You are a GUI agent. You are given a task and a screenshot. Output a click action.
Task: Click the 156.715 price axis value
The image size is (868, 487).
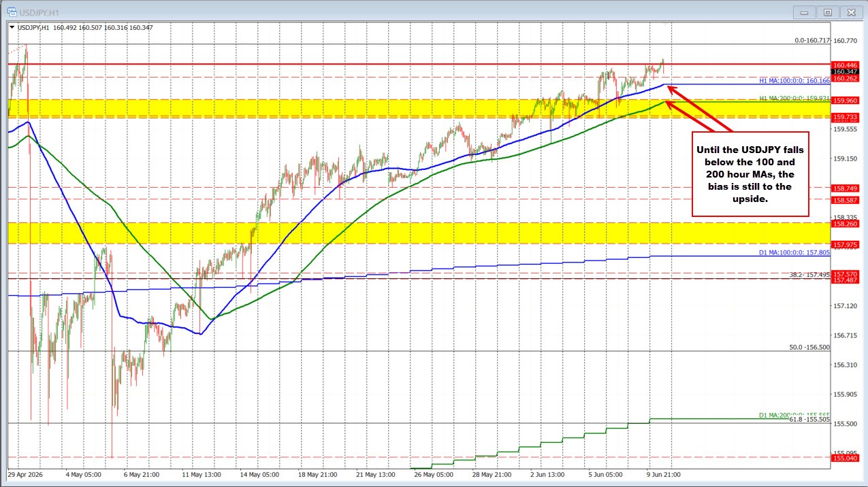[845, 335]
